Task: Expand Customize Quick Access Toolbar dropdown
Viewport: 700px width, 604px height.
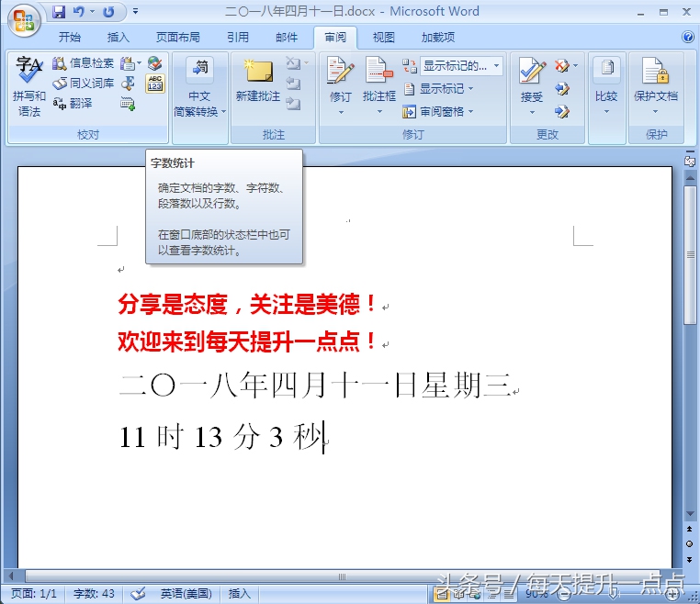Action: coord(135,12)
